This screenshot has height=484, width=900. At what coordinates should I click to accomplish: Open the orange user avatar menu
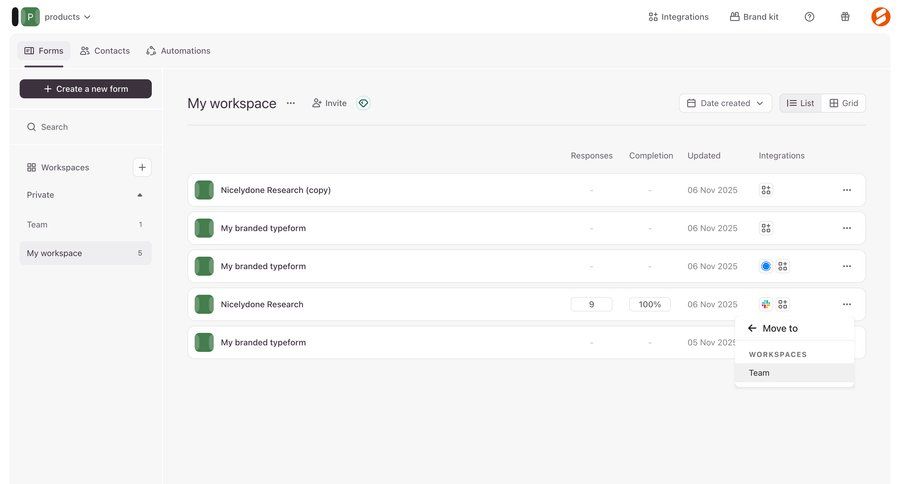pyautogui.click(x=880, y=17)
